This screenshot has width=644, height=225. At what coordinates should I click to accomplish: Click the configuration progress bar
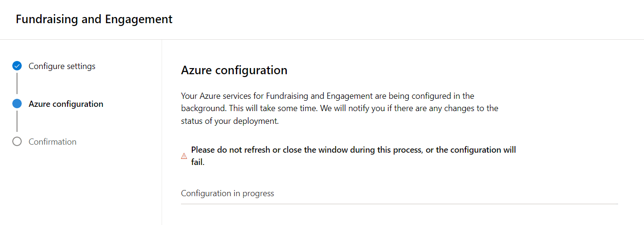399,204
